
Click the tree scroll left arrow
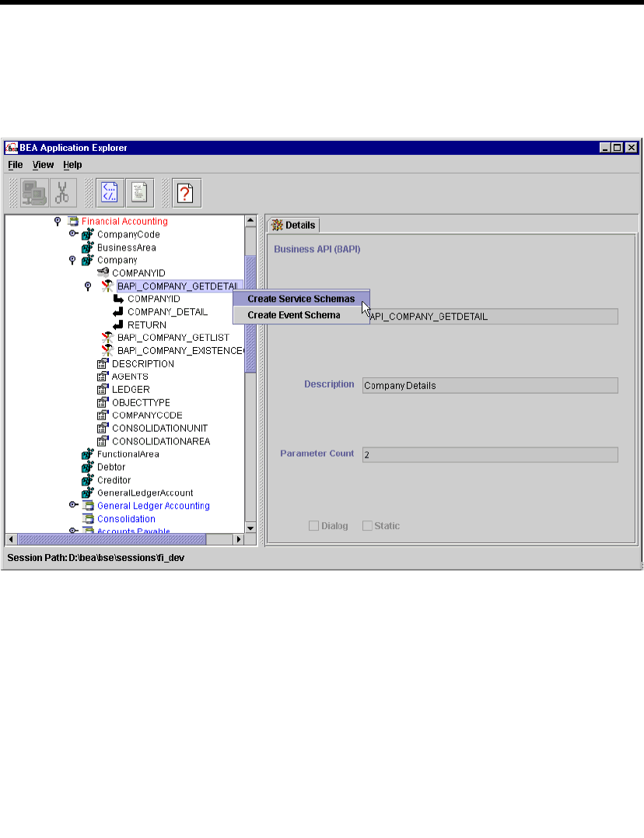click(11, 539)
